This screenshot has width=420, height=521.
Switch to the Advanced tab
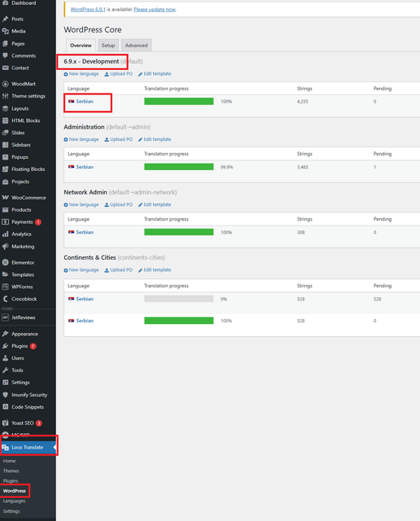coord(136,46)
